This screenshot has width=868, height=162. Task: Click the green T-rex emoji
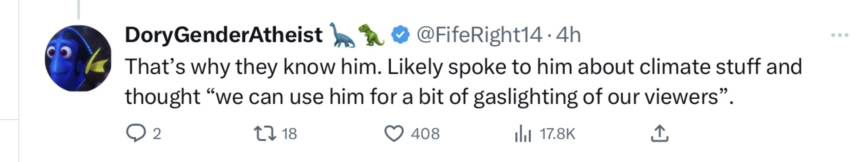coord(371,35)
